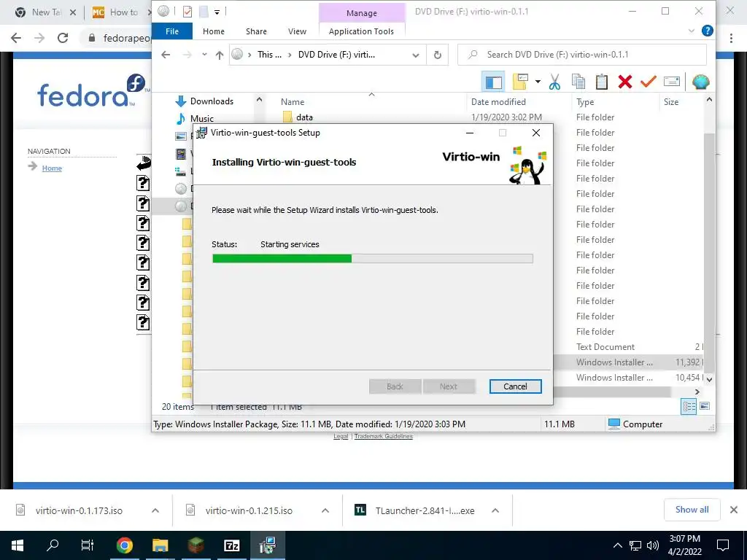Select the 11,392 KB Windows Installer row
Viewport: 747px width, 560px height.
tap(629, 362)
